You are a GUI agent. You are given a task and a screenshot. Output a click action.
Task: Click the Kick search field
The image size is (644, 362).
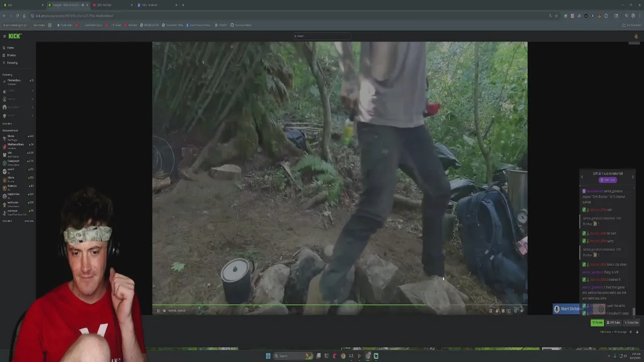pyautogui.click(x=322, y=36)
